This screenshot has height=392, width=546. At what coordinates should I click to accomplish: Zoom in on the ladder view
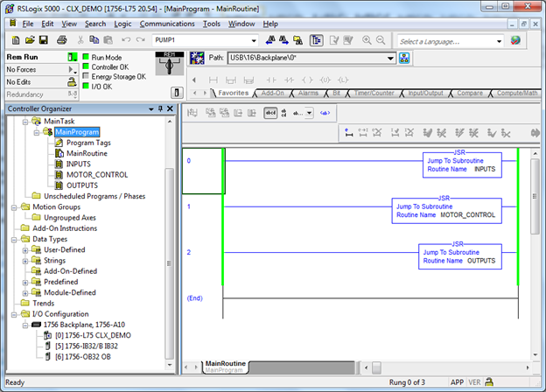[367, 40]
